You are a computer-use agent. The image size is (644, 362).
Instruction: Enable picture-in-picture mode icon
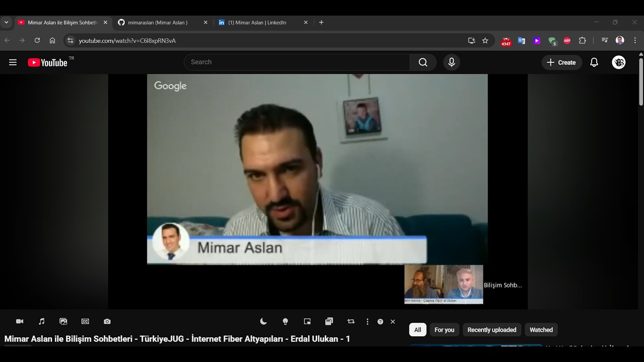tap(307, 321)
